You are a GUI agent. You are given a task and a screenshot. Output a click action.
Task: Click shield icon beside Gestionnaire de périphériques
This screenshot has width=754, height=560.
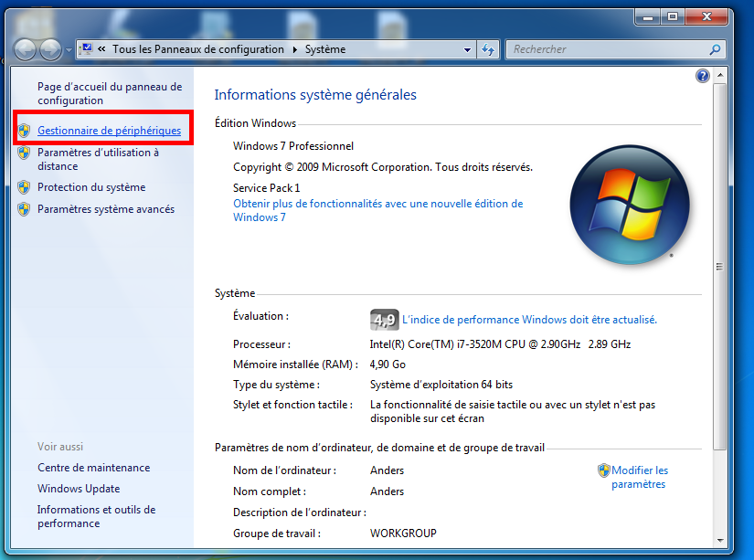point(24,131)
